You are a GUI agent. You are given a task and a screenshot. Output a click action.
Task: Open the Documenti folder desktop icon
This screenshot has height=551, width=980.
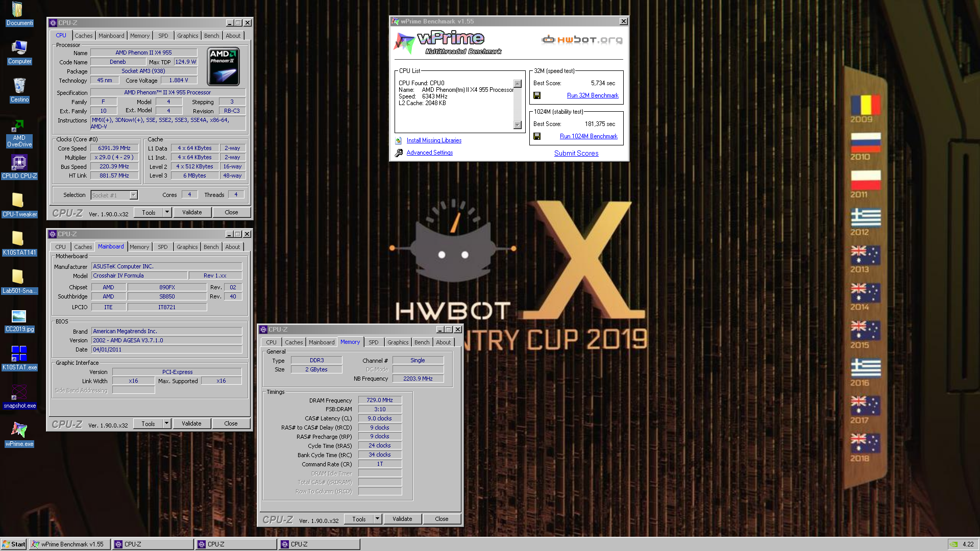pyautogui.click(x=19, y=14)
